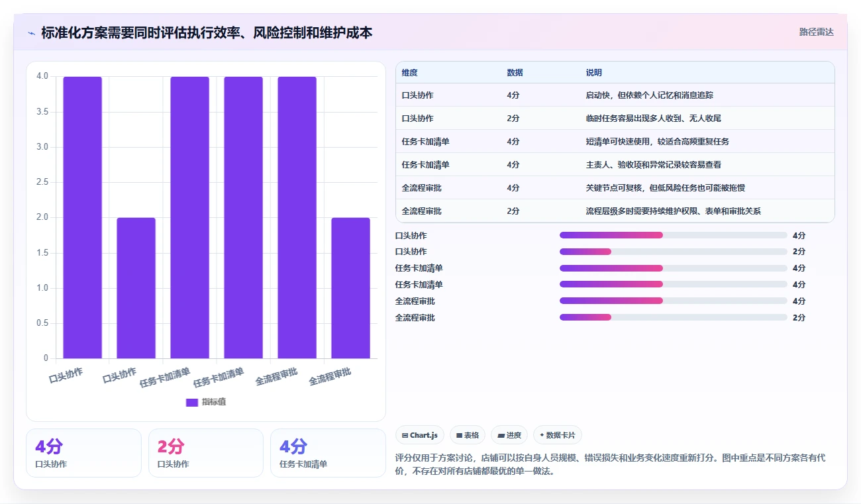
Task: Click the 说明 column header
Action: tap(594, 73)
